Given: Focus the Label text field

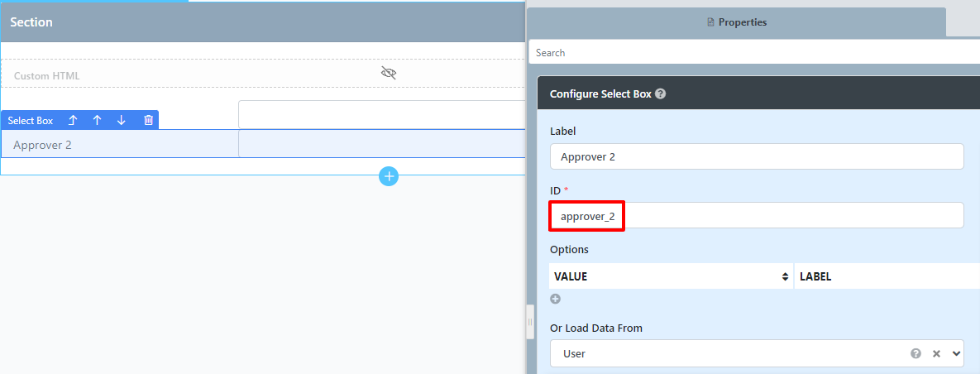Looking at the screenshot, I should pyautogui.click(x=756, y=156).
